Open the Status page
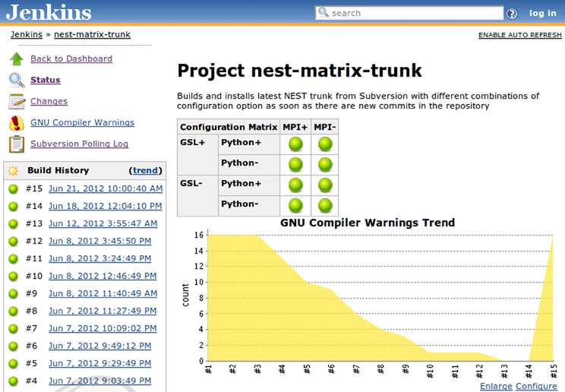 coord(46,80)
